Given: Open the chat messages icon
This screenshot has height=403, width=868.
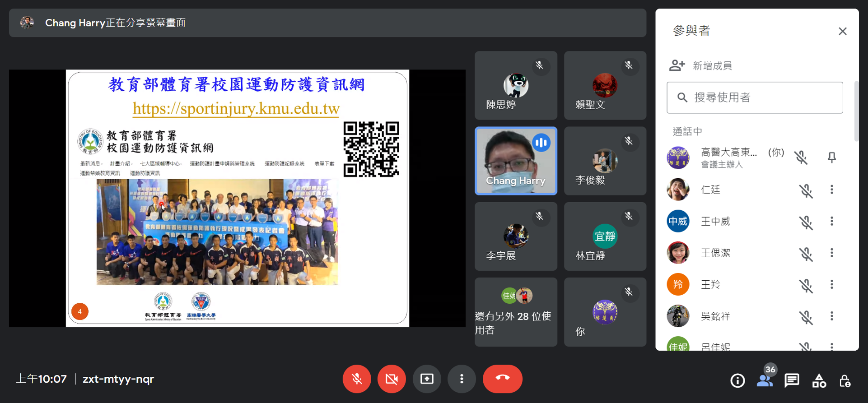Looking at the screenshot, I should (x=792, y=381).
